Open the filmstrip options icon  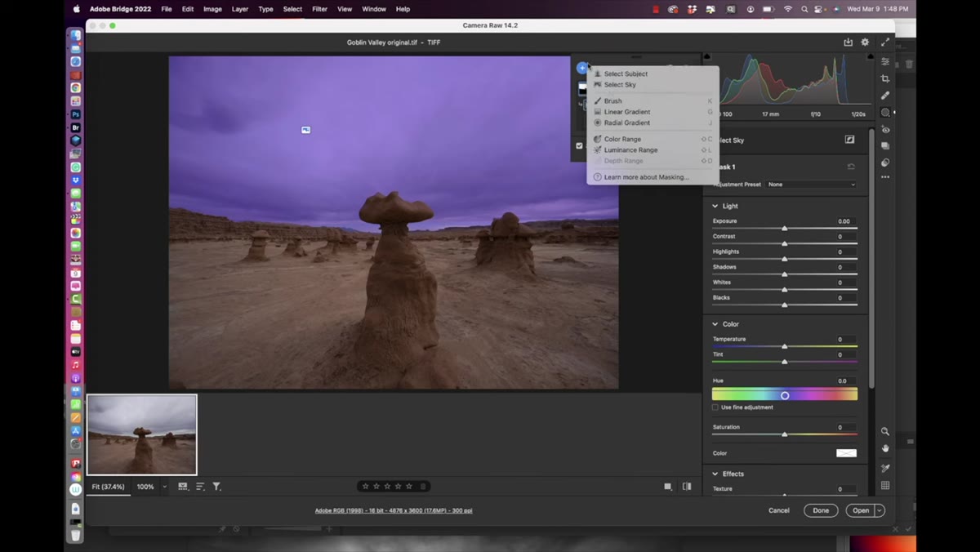[183, 487]
